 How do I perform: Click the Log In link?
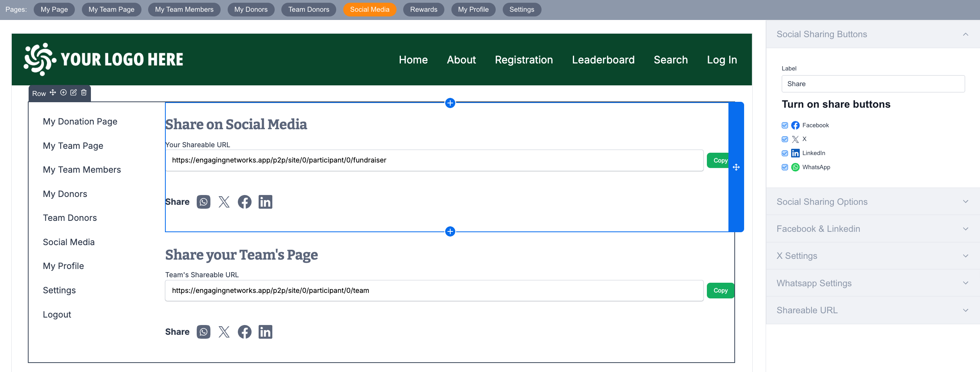point(722,60)
